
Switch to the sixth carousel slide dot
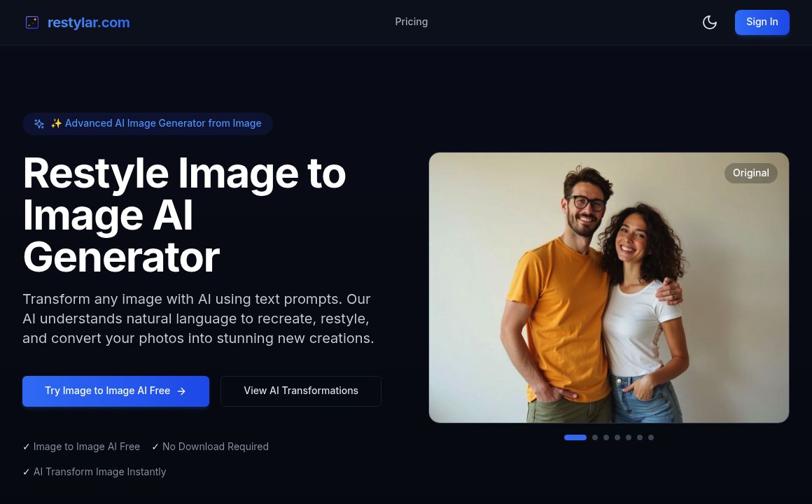(x=640, y=437)
